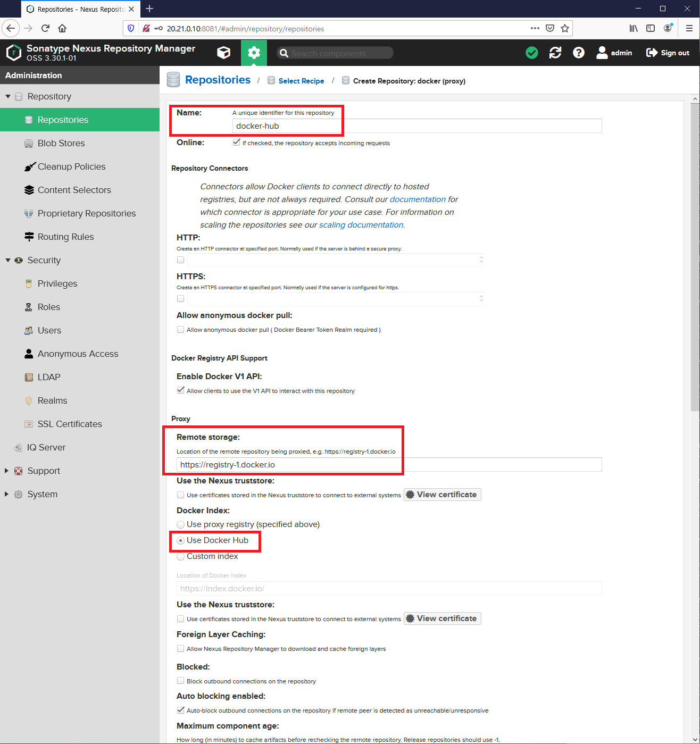The width and height of the screenshot is (700, 744).
Task: Select Use proxy registry radio button
Action: click(x=181, y=524)
